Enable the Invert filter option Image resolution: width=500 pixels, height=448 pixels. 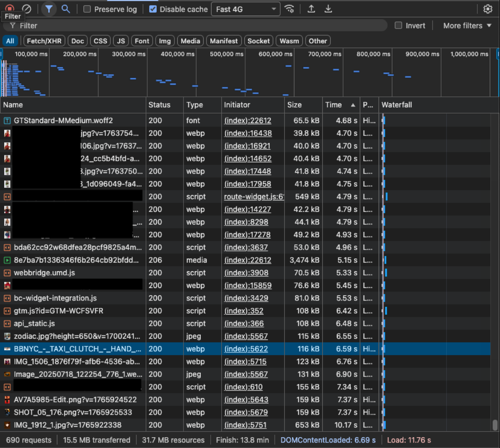398,25
